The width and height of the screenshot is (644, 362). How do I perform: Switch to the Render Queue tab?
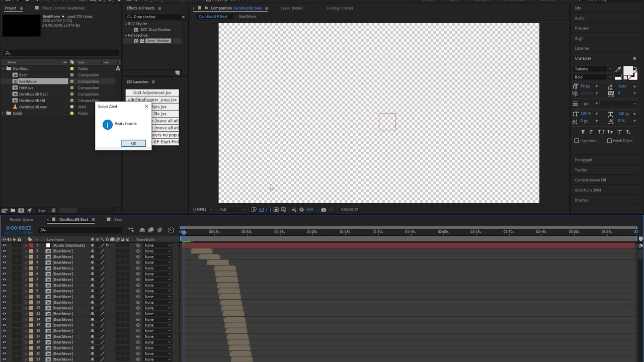click(x=21, y=220)
